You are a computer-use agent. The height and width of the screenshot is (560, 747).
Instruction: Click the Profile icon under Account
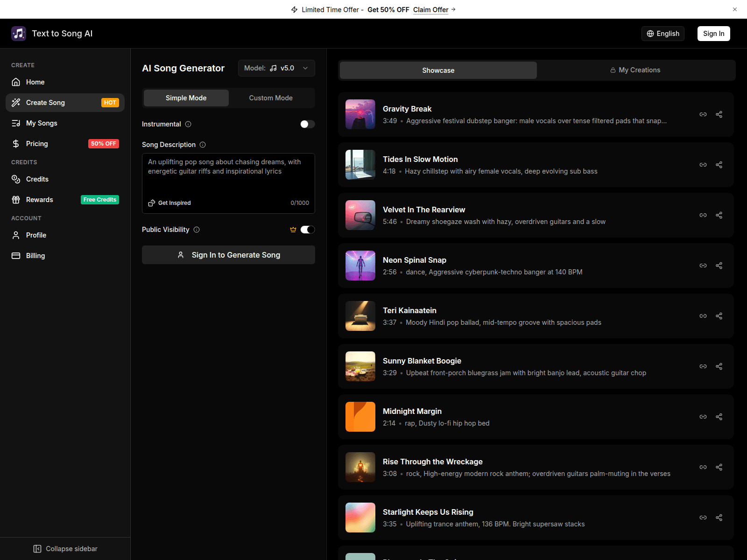15,235
